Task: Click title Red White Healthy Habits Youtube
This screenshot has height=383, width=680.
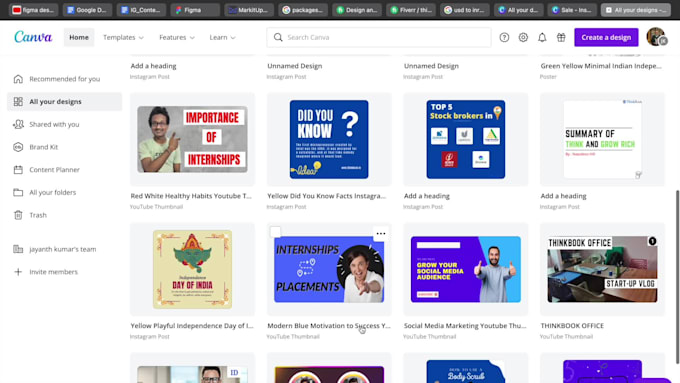Action: (191, 196)
